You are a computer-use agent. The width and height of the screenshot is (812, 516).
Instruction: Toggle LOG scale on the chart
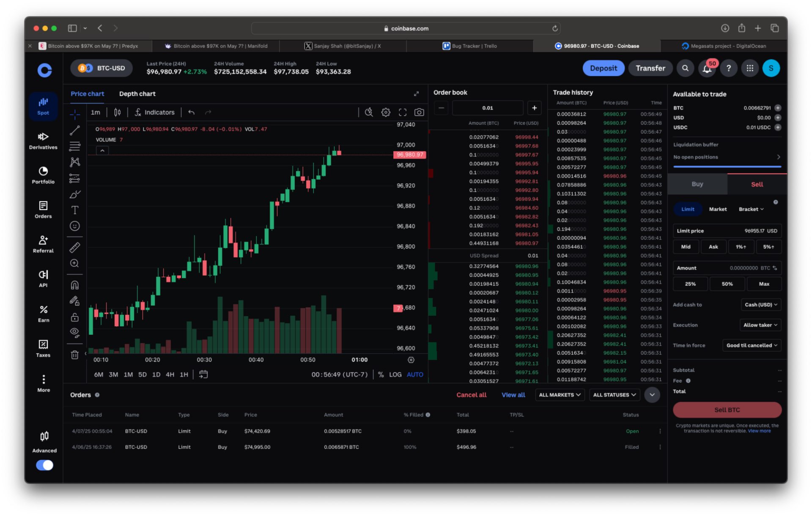(x=395, y=374)
